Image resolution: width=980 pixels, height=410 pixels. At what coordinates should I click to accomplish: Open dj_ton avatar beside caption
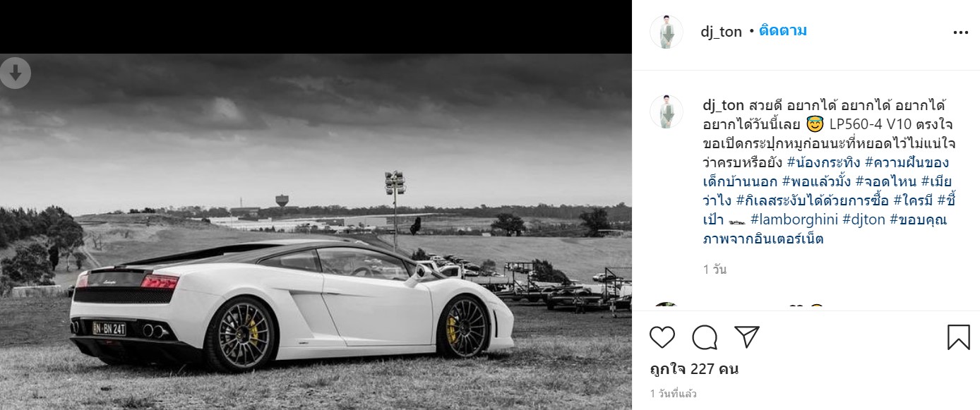point(667,111)
